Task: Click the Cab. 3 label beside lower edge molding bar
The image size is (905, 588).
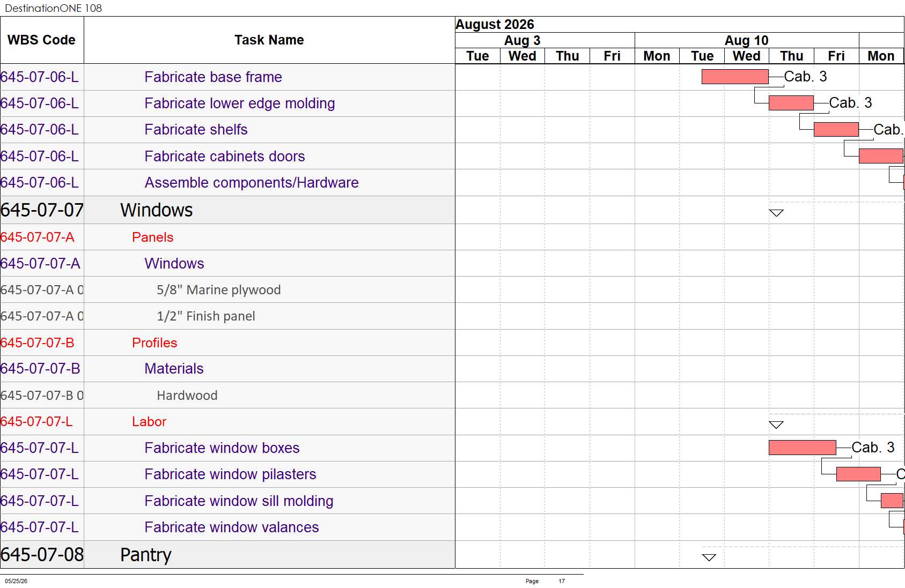Action: 850,103
